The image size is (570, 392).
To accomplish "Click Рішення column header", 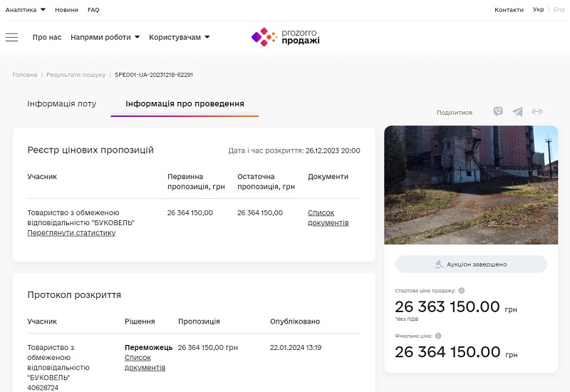I will [x=140, y=321].
